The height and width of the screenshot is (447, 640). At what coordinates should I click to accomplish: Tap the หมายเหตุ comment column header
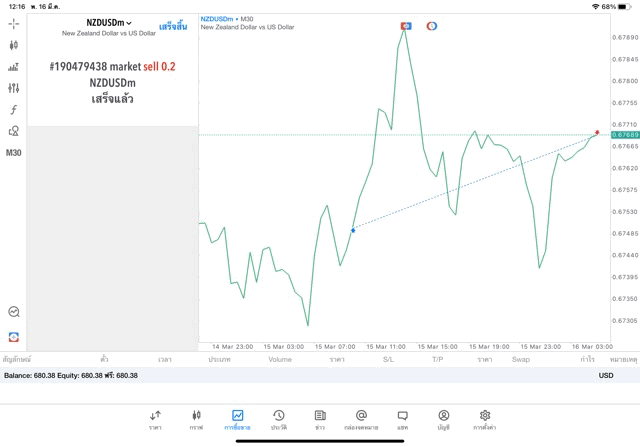[623, 360]
